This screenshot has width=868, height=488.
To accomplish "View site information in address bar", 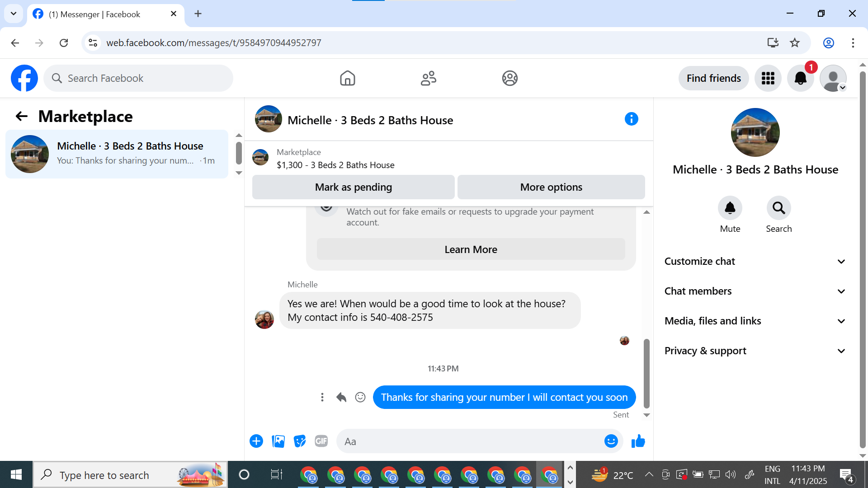I will (x=93, y=42).
